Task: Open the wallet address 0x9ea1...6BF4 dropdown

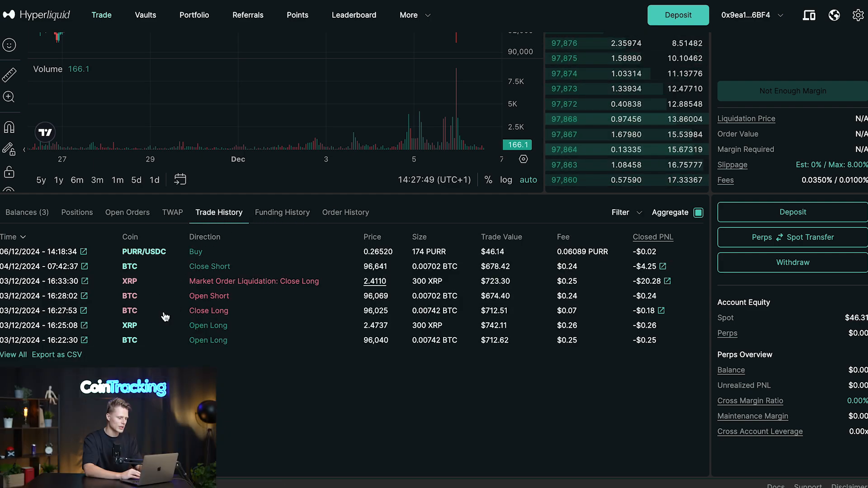Action: click(752, 15)
